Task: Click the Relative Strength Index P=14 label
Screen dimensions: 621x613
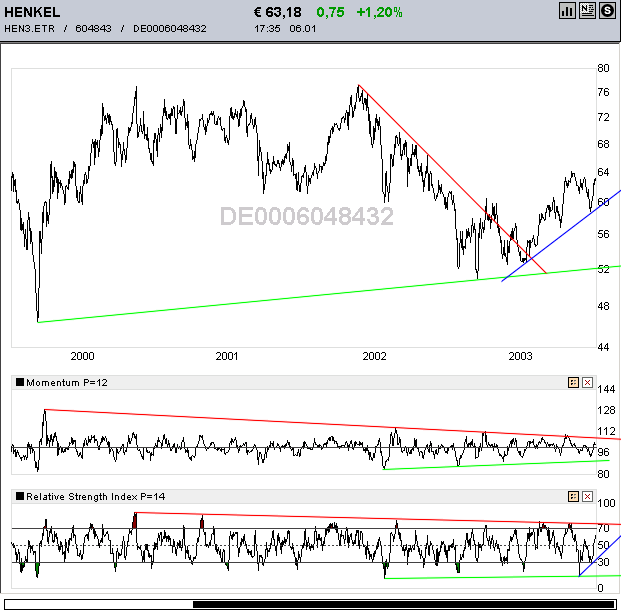Action: click(x=95, y=497)
